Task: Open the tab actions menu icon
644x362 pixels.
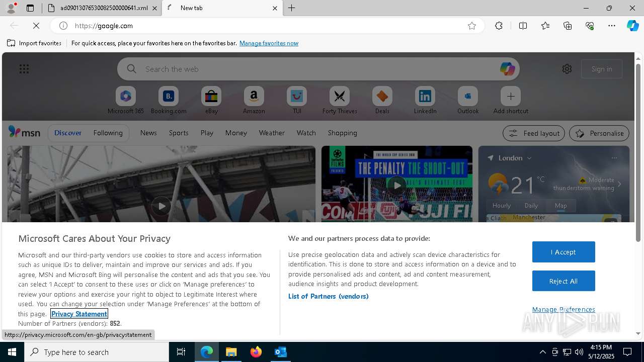Action: tap(30, 8)
